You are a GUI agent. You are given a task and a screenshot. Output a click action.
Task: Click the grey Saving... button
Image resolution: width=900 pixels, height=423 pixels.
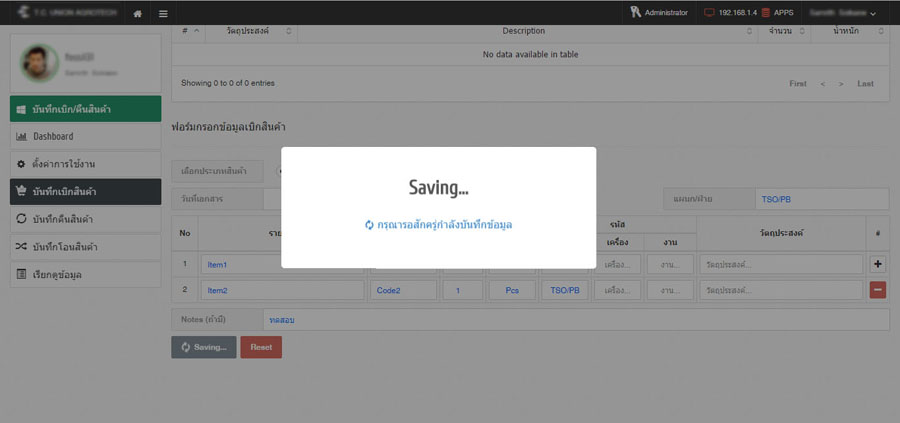click(204, 347)
